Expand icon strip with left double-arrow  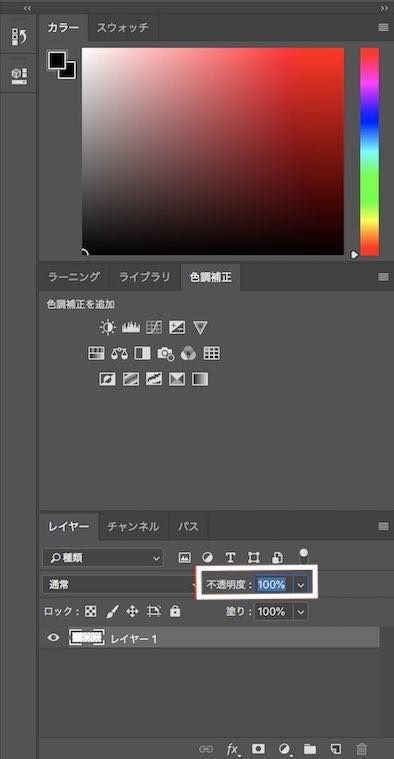[28, 8]
